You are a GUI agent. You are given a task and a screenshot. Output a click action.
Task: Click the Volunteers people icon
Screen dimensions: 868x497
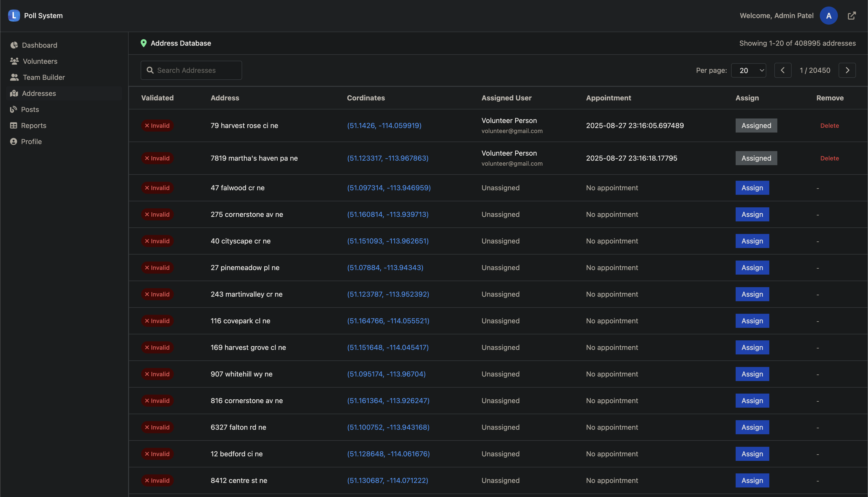(14, 61)
